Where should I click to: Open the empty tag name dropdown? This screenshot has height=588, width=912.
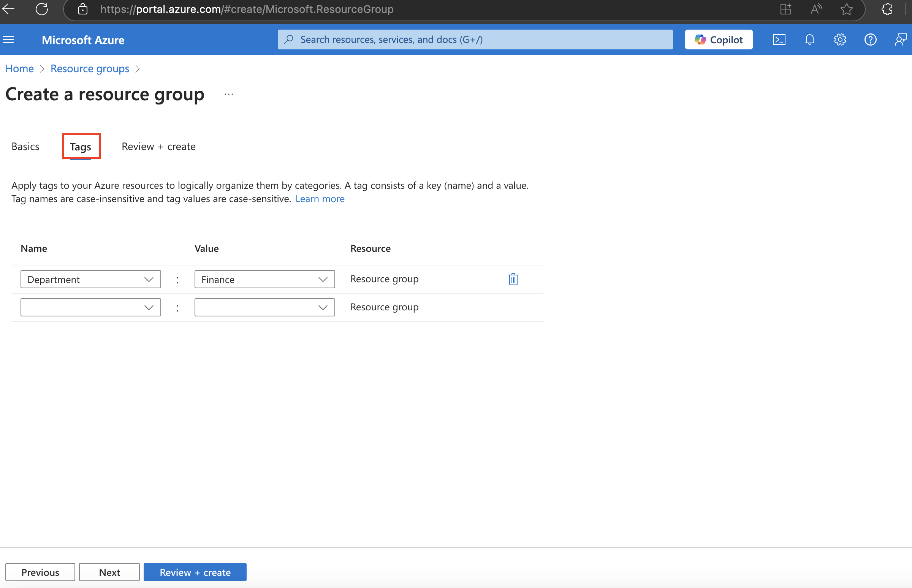click(x=90, y=307)
